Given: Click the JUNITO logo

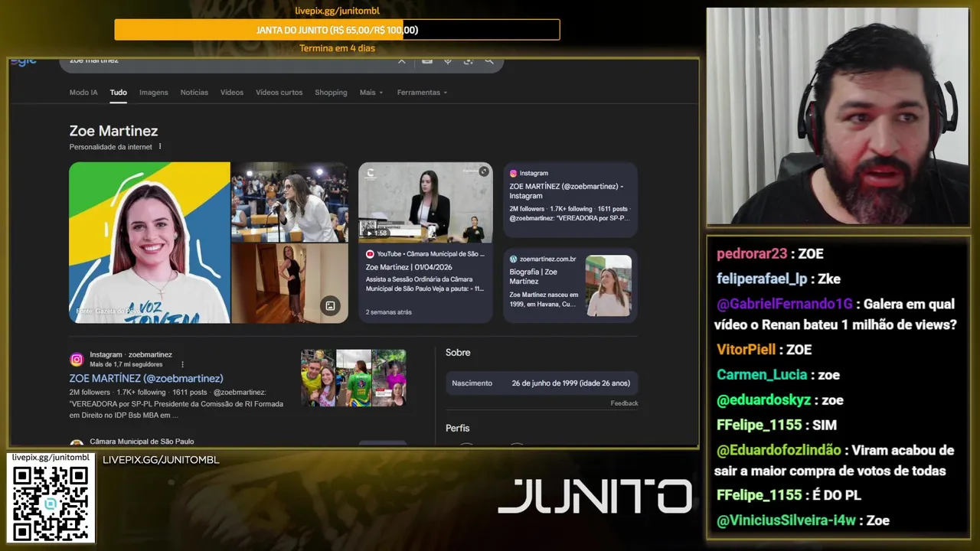Looking at the screenshot, I should [x=595, y=497].
